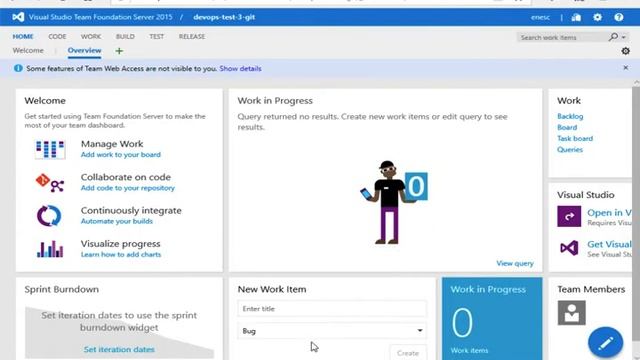Click the blue pencil edit dashboard button
This screenshot has width=640, height=360.
[x=606, y=342]
